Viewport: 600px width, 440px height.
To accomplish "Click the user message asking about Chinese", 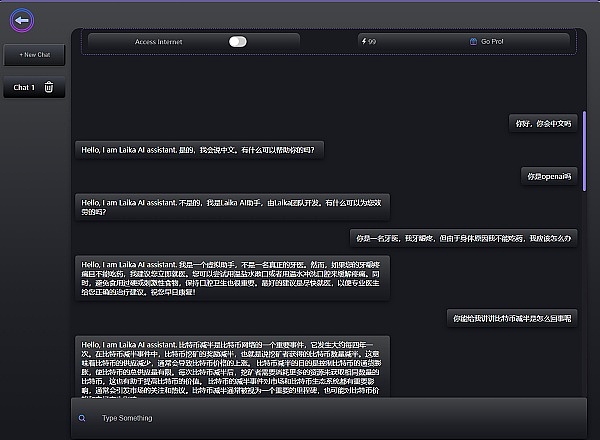I will click(543, 123).
